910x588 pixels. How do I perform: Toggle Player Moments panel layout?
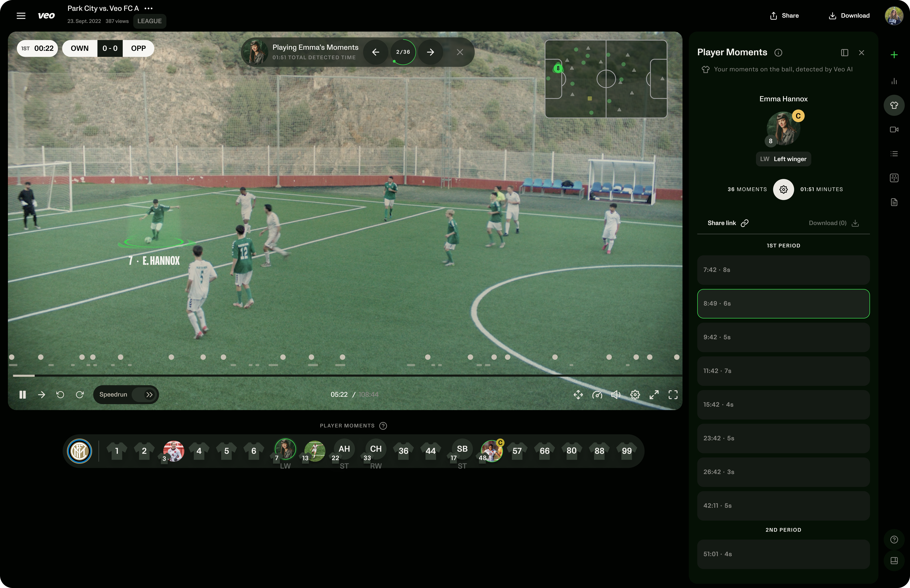tap(845, 53)
